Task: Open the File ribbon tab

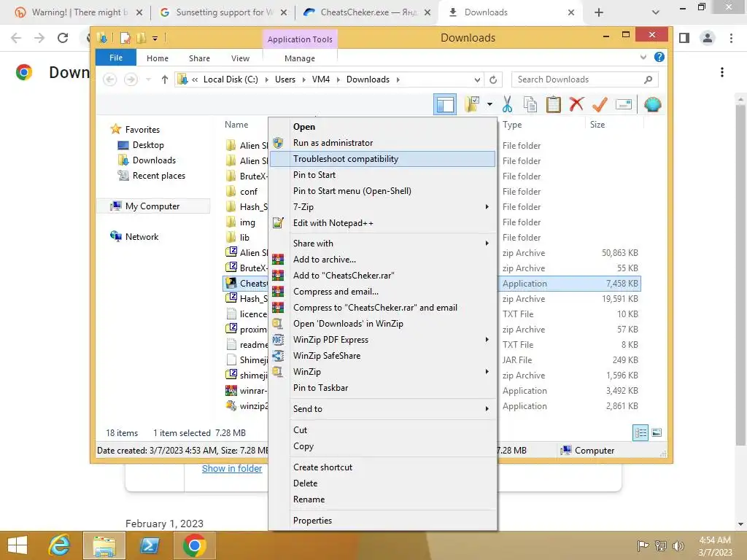Action: [116, 58]
